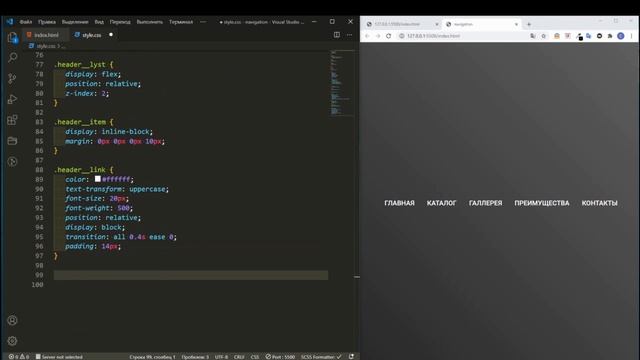
Task: Open the Accounts icon in activity bar
Action: 13,320
